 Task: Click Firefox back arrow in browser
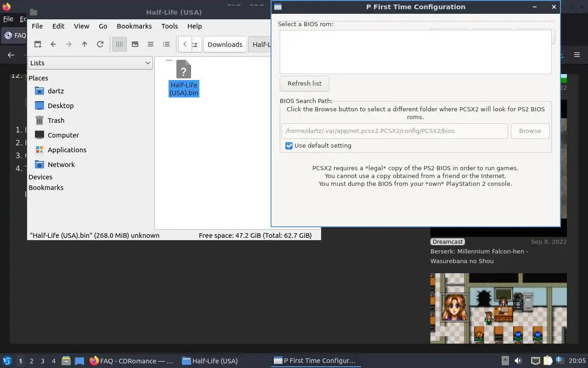pos(11,55)
